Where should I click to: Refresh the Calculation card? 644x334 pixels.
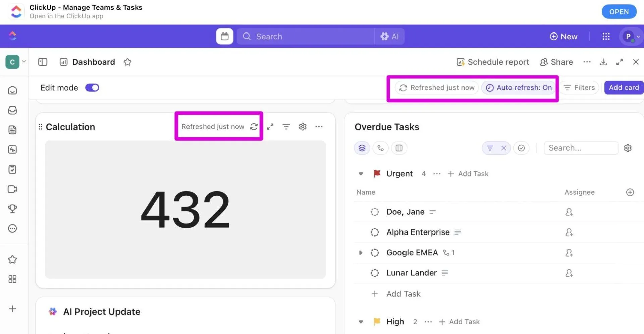[x=254, y=127]
